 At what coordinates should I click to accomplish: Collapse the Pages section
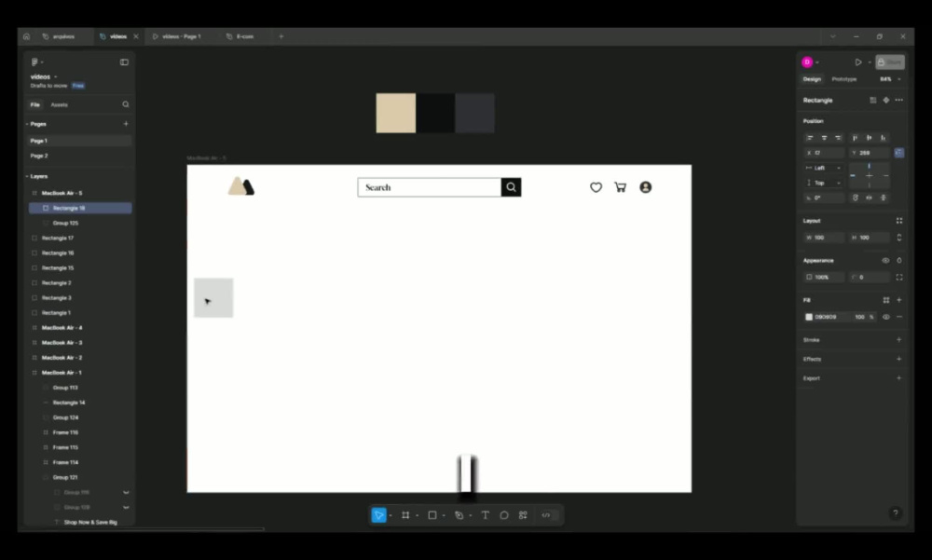pos(27,124)
